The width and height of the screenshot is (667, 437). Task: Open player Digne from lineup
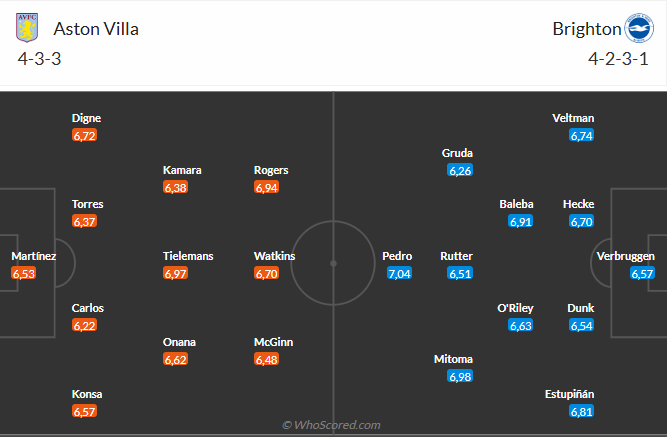tap(86, 118)
